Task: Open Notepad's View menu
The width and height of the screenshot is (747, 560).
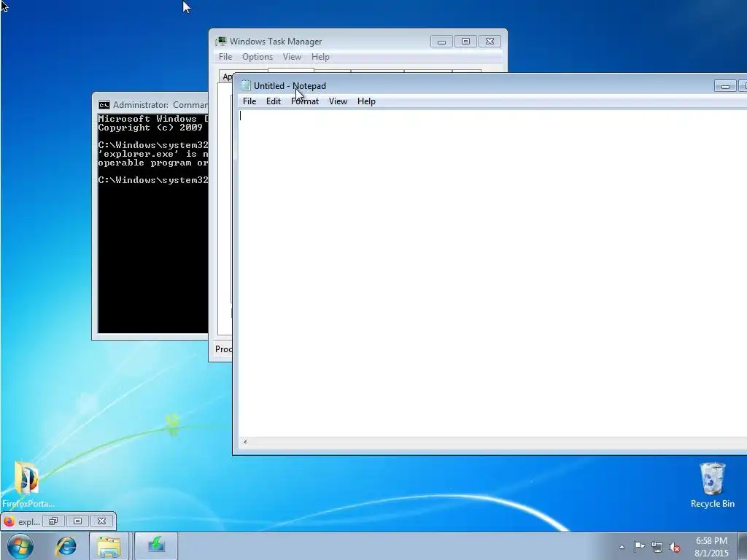Action: click(338, 101)
